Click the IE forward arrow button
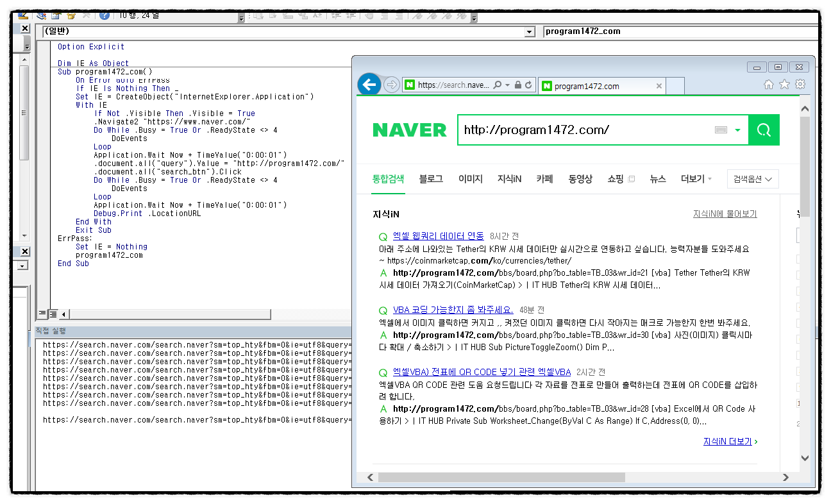Viewport: 831px width, 504px height. 391,85
